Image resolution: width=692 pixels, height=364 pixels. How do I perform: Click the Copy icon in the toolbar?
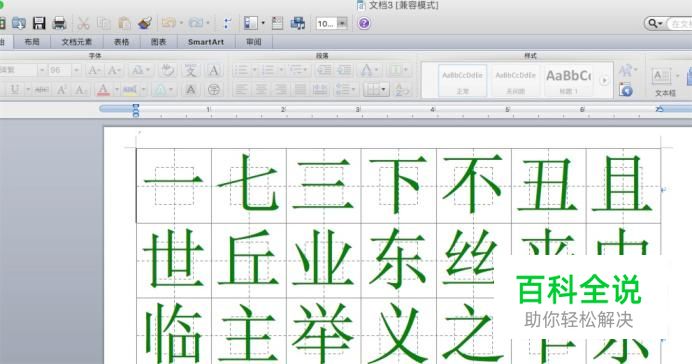click(104, 23)
